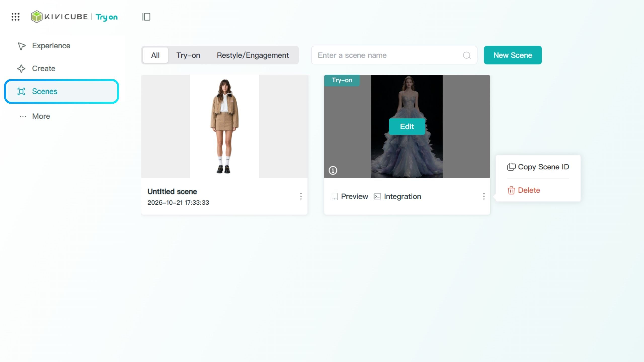
Task: Click the New Scene button
Action: point(513,55)
